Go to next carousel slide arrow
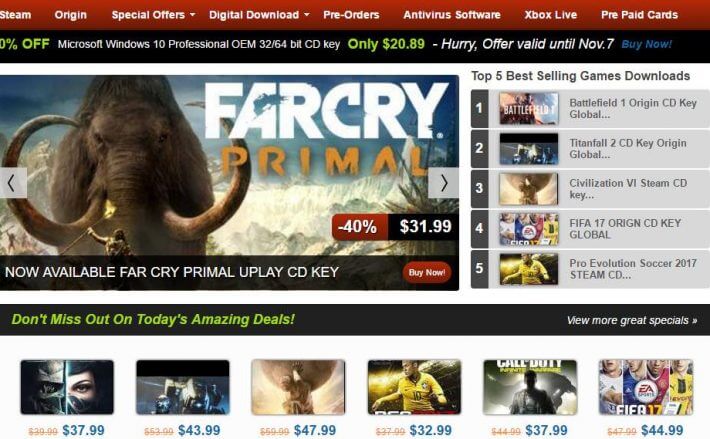This screenshot has height=439, width=710. click(443, 183)
